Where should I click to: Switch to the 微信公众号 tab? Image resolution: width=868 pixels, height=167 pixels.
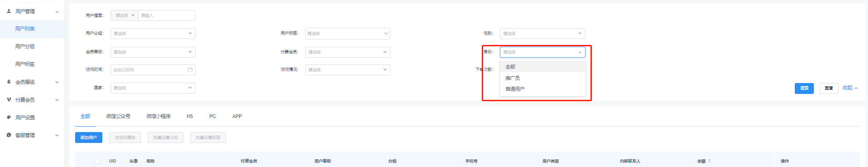pyautogui.click(x=118, y=117)
